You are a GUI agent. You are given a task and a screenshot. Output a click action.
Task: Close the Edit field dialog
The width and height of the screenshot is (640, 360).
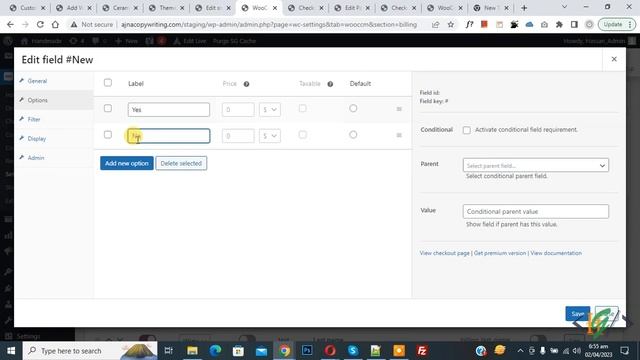(614, 59)
